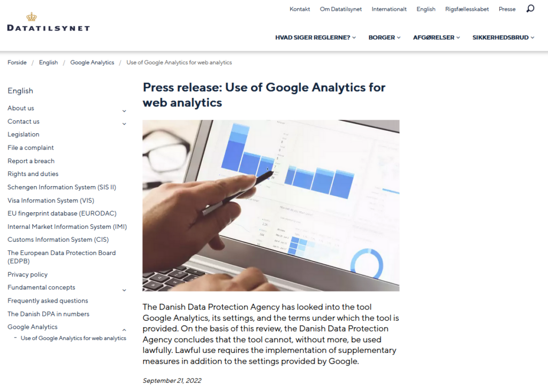
Task: Select Internationalt in the top navigation
Action: click(x=389, y=9)
